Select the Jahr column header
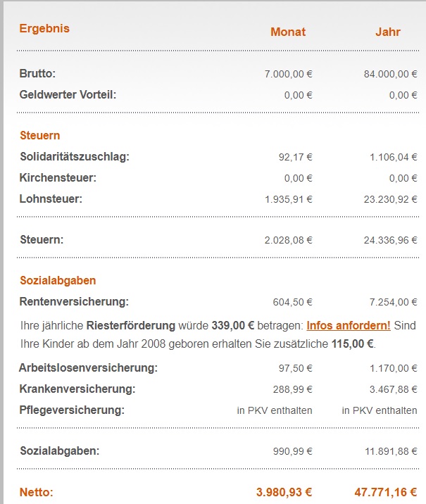426x504 pixels. [387, 32]
